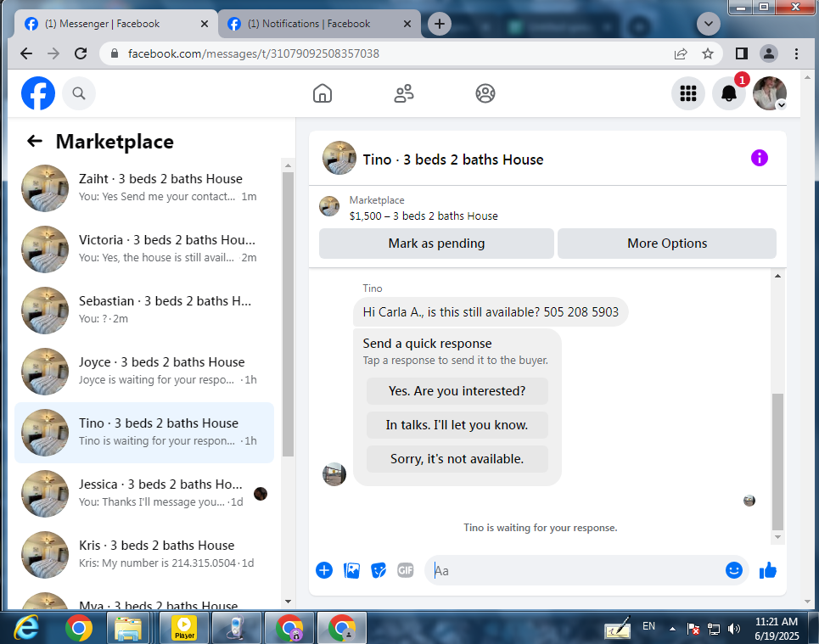Open the Facebook search icon
The width and height of the screenshot is (819, 644).
coord(79,93)
